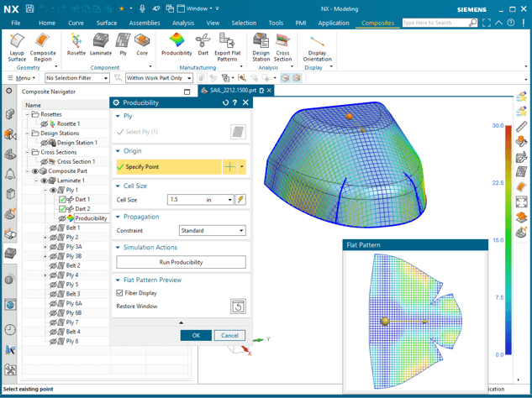Open the File menu
The image size is (532, 398).
(x=16, y=23)
